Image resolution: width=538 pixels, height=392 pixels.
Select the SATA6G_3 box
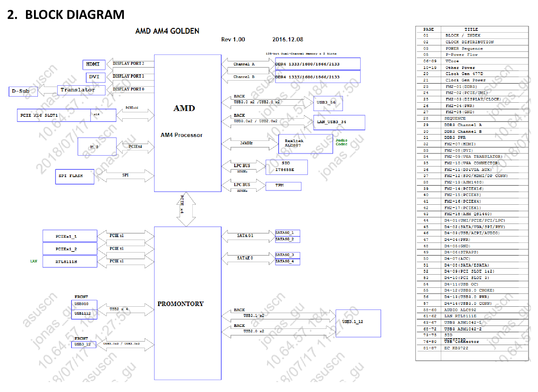(x=288, y=255)
